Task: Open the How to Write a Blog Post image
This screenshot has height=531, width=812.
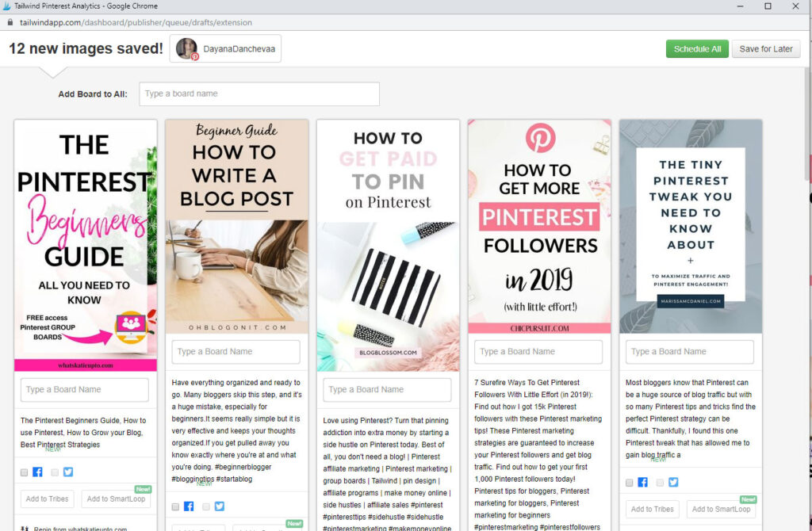Action: (236, 227)
